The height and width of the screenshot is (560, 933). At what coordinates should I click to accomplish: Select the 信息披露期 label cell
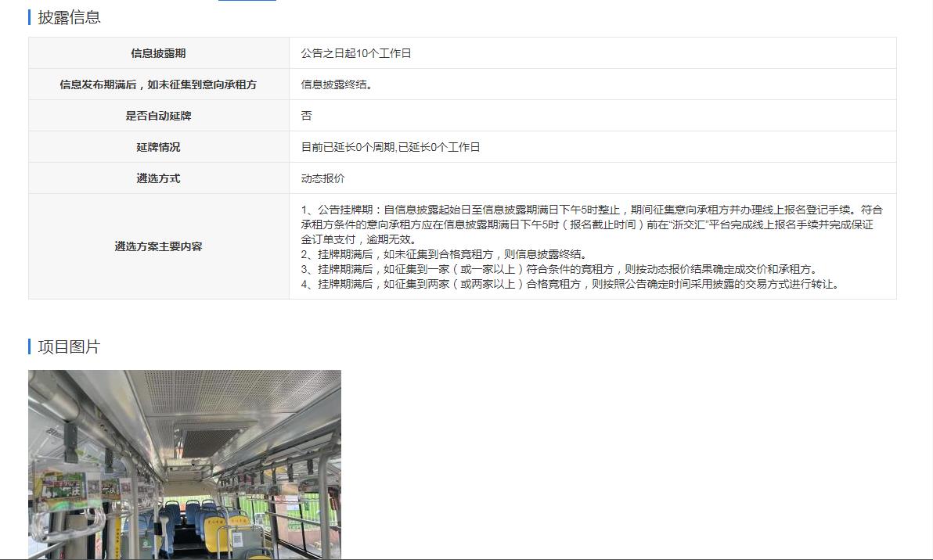(158, 53)
